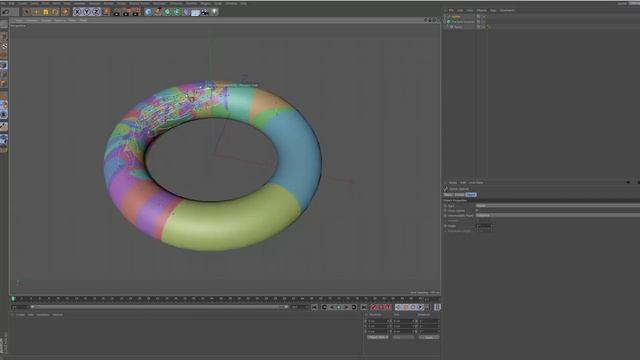Open Object Manager Tags menu

click(493, 10)
